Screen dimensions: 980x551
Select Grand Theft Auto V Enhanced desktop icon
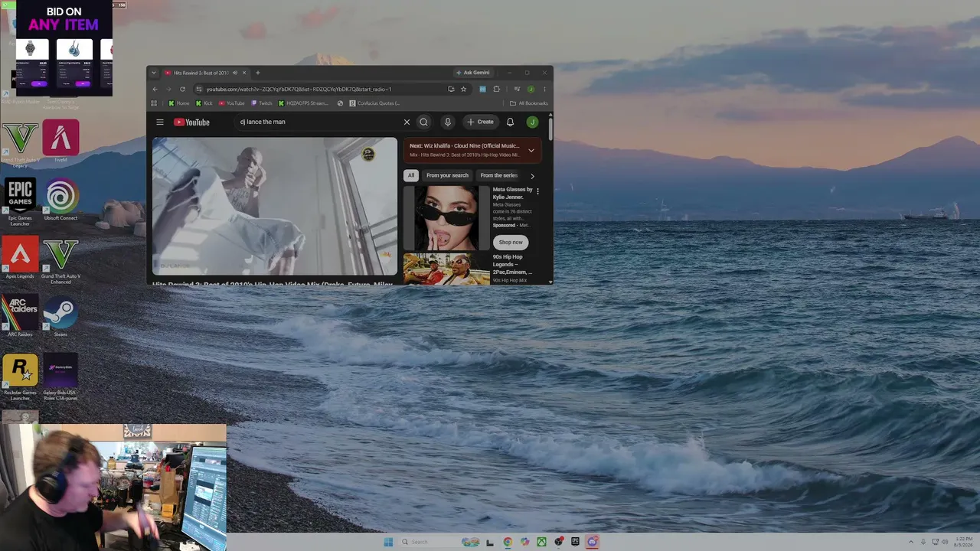point(60,260)
